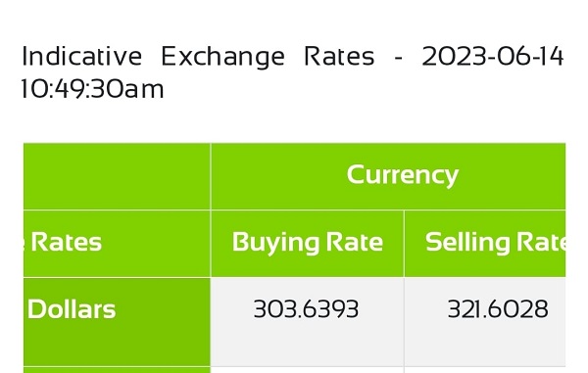Click the buying rate value 303.6393
The height and width of the screenshot is (373, 588).
coord(306,309)
